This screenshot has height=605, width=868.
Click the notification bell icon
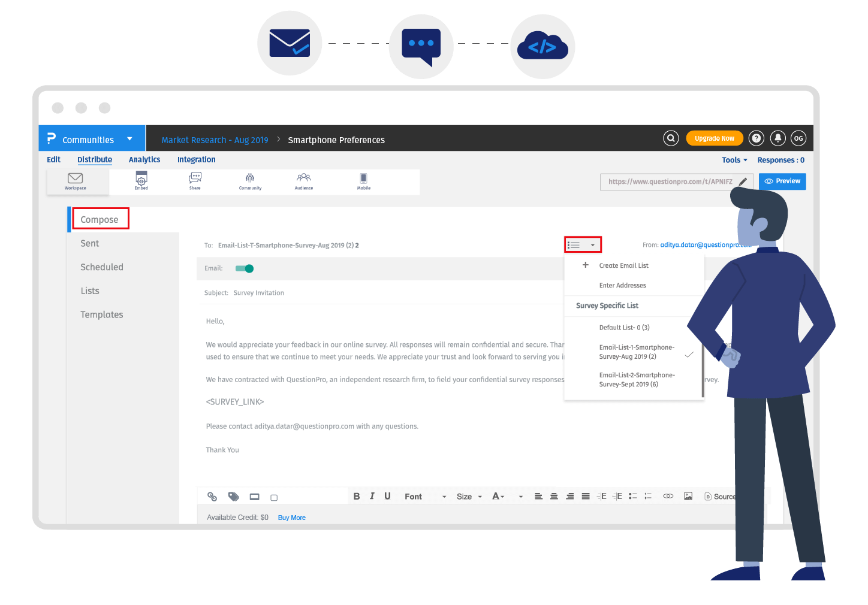pyautogui.click(x=777, y=138)
